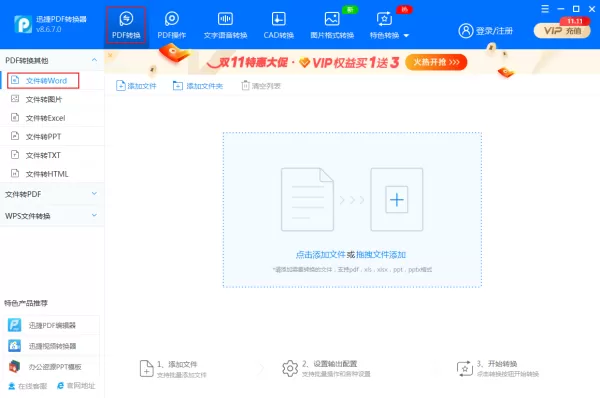
Task: Open 官网地址 link
Action: 76,386
